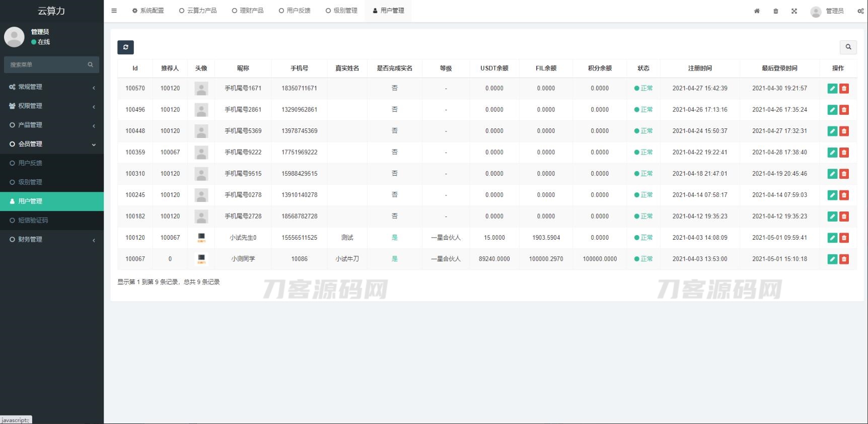Click the refresh table button
The image size is (868, 424).
tap(125, 47)
